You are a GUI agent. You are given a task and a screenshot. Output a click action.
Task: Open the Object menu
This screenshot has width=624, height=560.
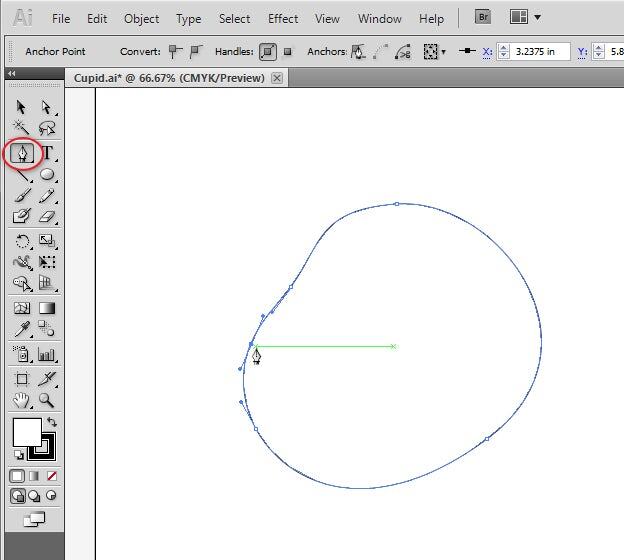[x=141, y=19]
